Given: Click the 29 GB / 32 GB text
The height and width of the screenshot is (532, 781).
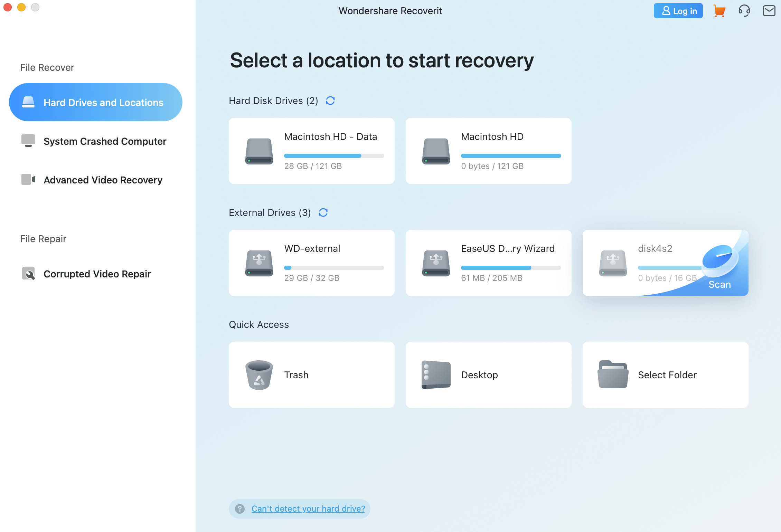Looking at the screenshot, I should [312, 278].
